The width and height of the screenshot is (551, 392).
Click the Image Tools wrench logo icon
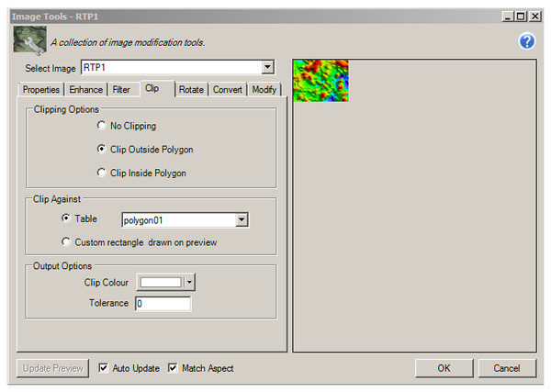(x=30, y=40)
